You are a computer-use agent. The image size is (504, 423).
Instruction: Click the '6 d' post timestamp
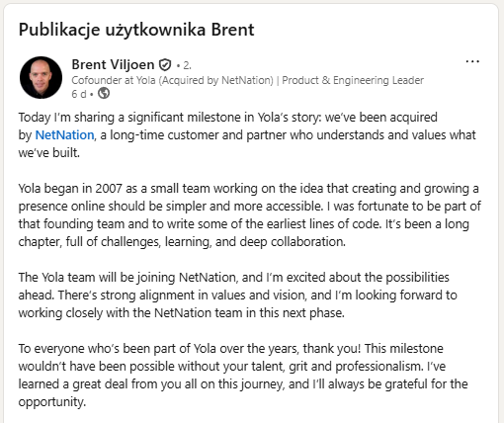point(79,94)
